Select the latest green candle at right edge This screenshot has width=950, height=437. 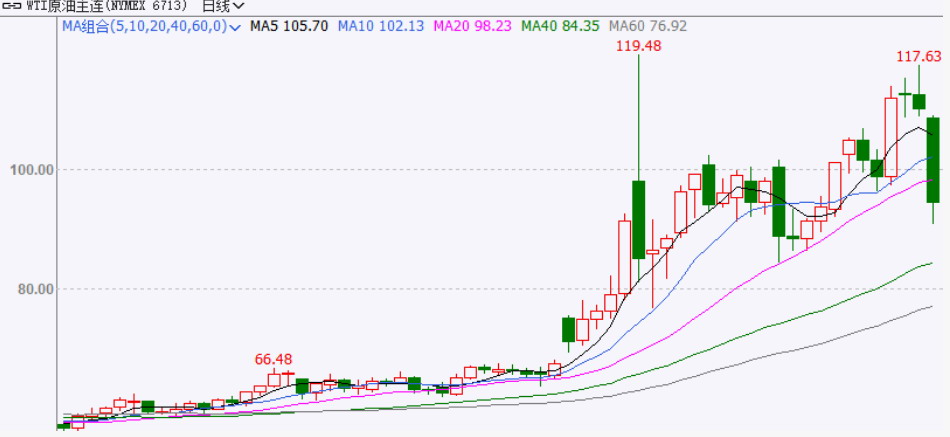click(x=933, y=160)
